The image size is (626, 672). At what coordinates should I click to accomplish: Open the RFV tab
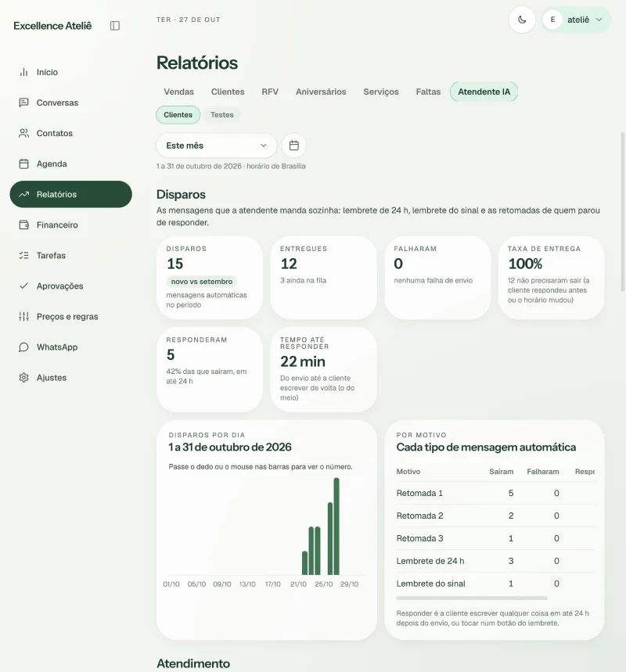(270, 92)
